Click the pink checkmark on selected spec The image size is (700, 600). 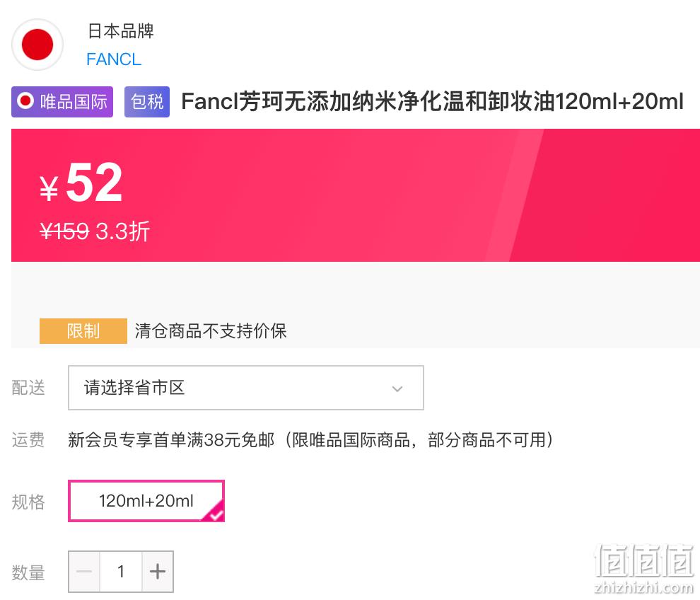(x=215, y=513)
